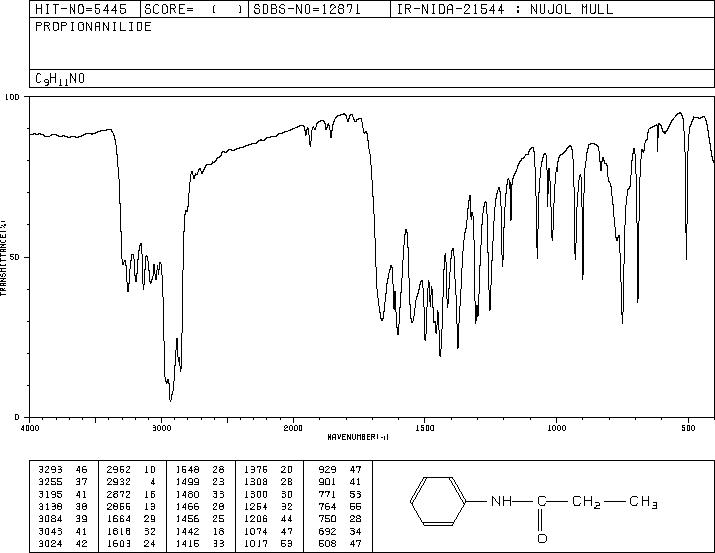The image size is (715, 553).
Task: Click the 1500 tick label on the x-axis
Action: tap(425, 428)
